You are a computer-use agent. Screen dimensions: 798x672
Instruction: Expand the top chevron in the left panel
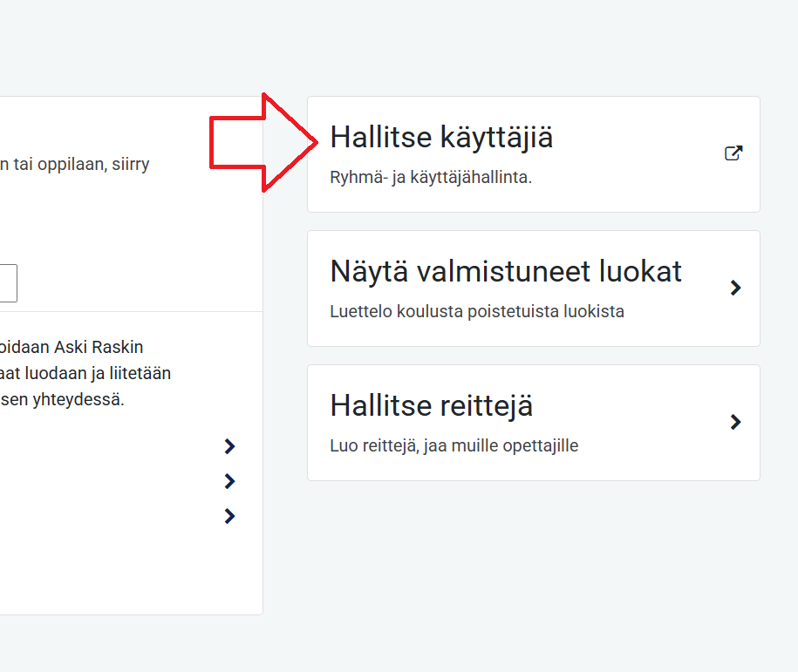[229, 446]
